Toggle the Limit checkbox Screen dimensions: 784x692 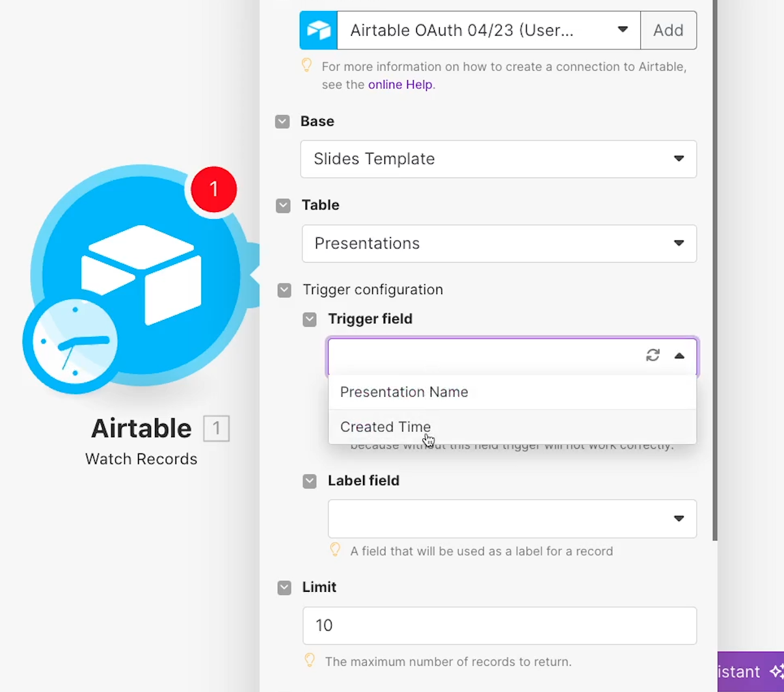pos(284,588)
